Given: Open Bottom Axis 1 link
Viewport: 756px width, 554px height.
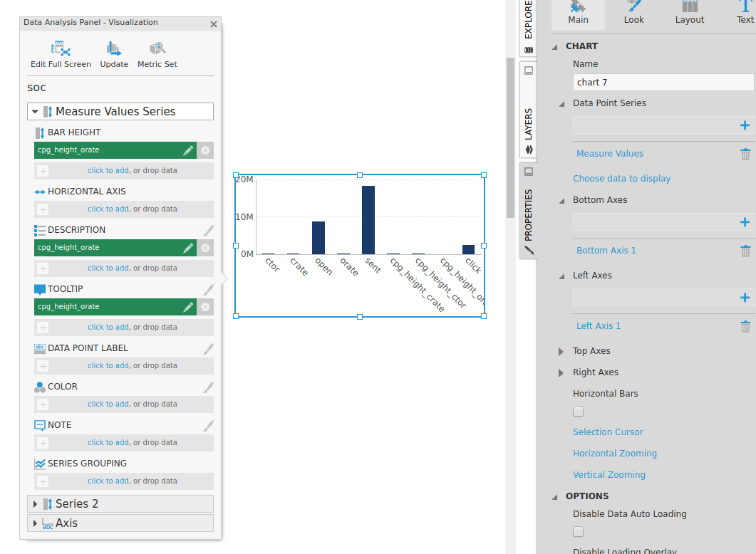Looking at the screenshot, I should click(x=606, y=251).
